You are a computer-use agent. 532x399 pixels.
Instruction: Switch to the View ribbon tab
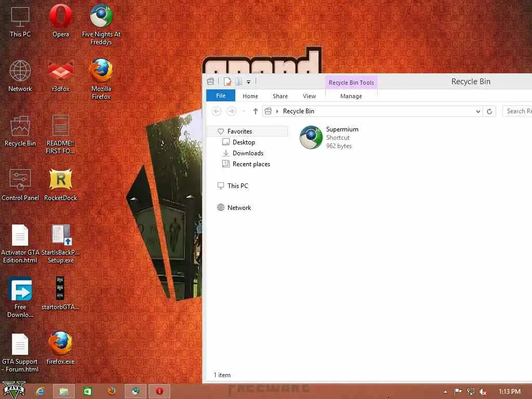[x=310, y=96]
